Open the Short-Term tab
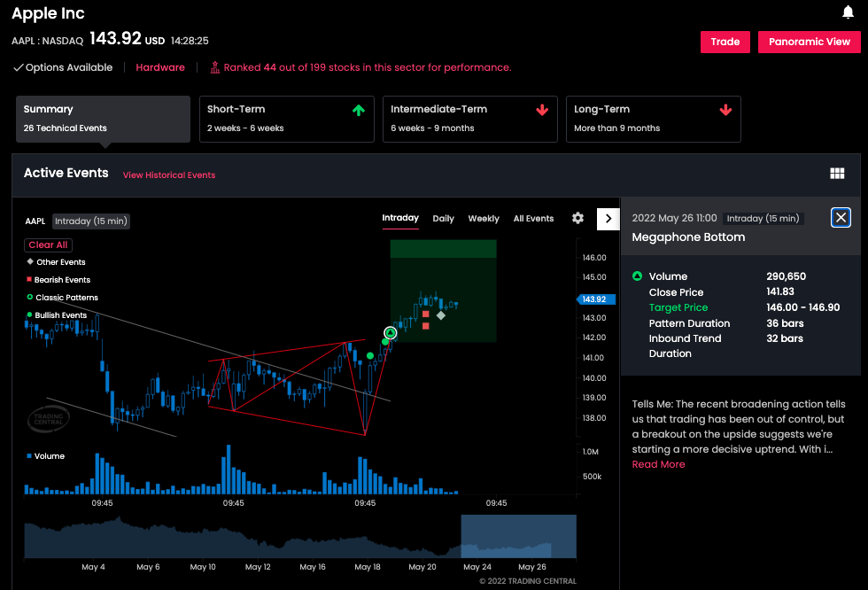Screen dimensions: 868x590 coord(287,119)
